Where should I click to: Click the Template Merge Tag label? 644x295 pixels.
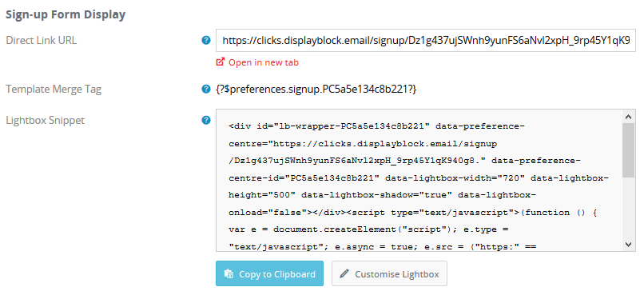54,90
